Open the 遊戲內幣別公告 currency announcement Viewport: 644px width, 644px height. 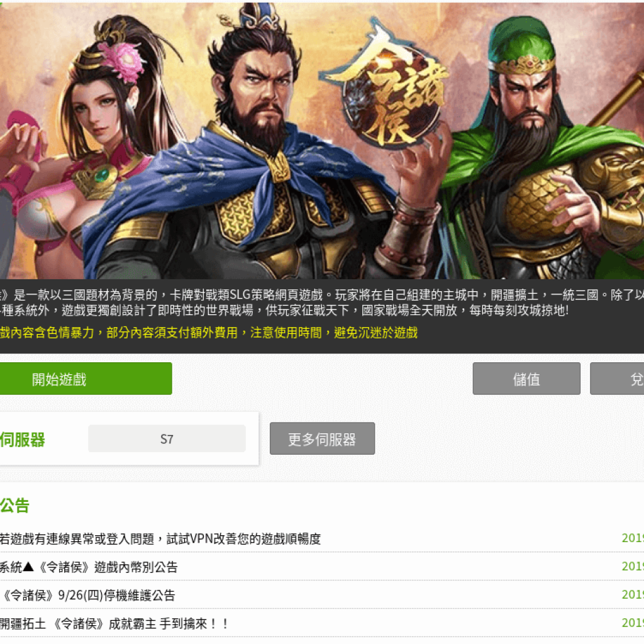(89, 567)
